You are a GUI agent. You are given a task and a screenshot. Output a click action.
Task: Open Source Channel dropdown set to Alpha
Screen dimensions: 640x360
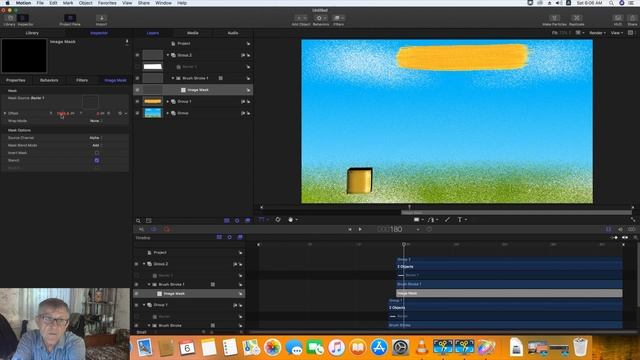click(96, 138)
